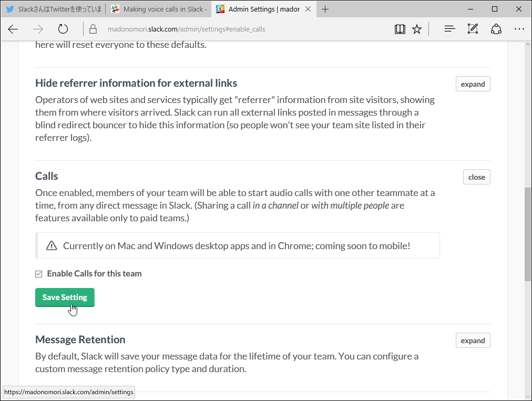Screen dimensions: 532x401
Task: Click the scrollbar down arrow
Action: coord(528,396)
